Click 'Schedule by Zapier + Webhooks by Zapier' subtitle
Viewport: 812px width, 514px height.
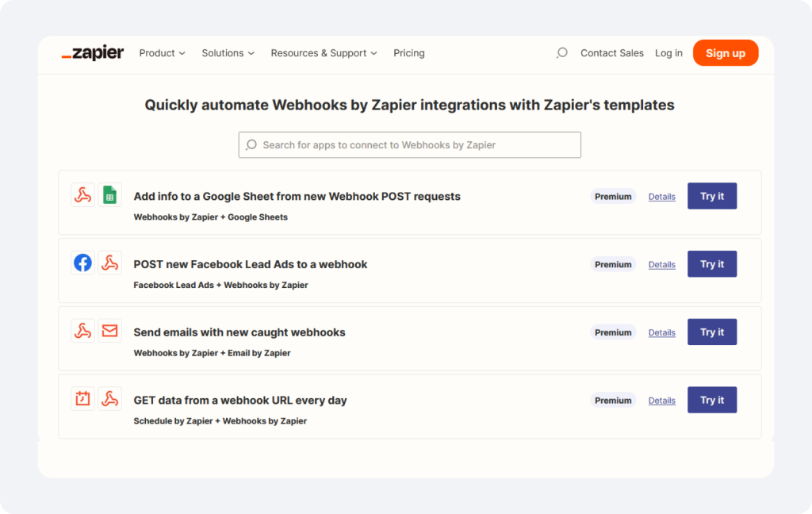[220, 420]
